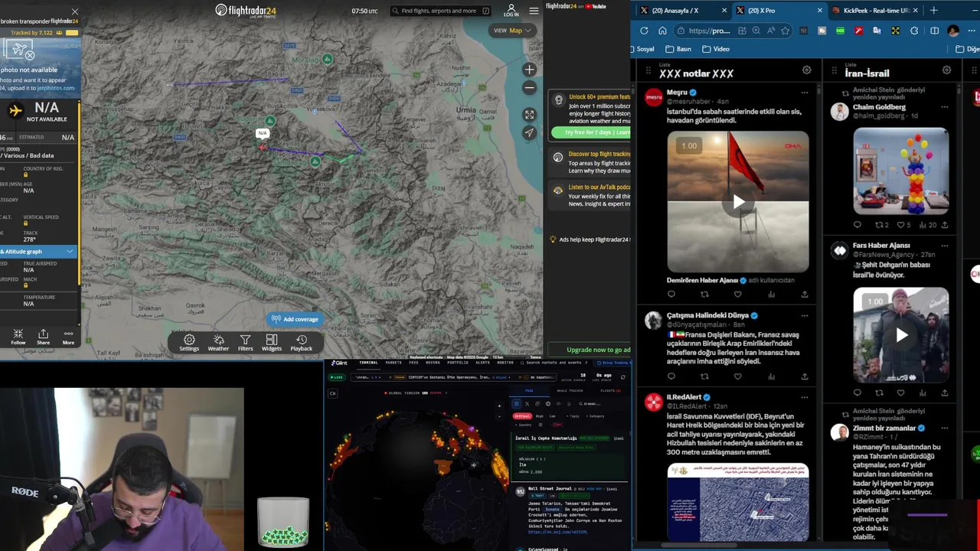This screenshot has width=980, height=551.
Task: Open the browser profile avatar
Action: (x=953, y=31)
